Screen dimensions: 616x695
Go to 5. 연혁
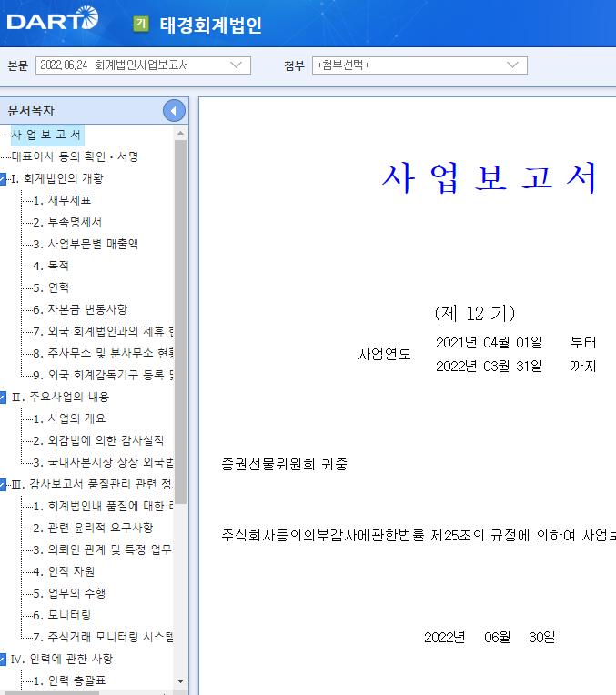click(x=51, y=287)
